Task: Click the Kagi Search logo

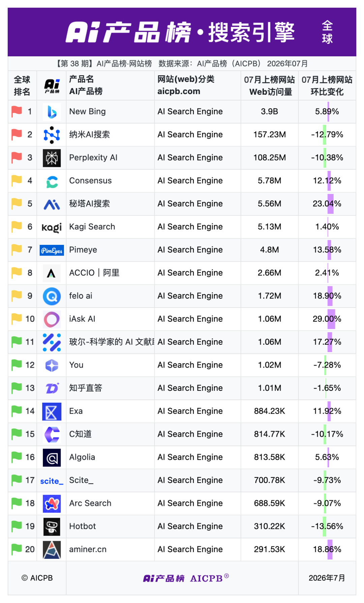Action: (52, 228)
